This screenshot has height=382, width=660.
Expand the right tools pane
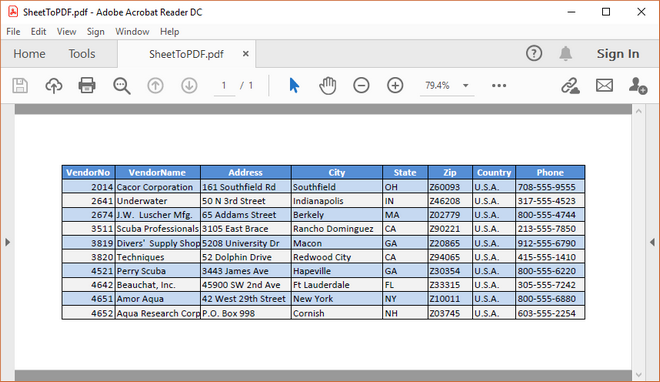tap(652, 242)
